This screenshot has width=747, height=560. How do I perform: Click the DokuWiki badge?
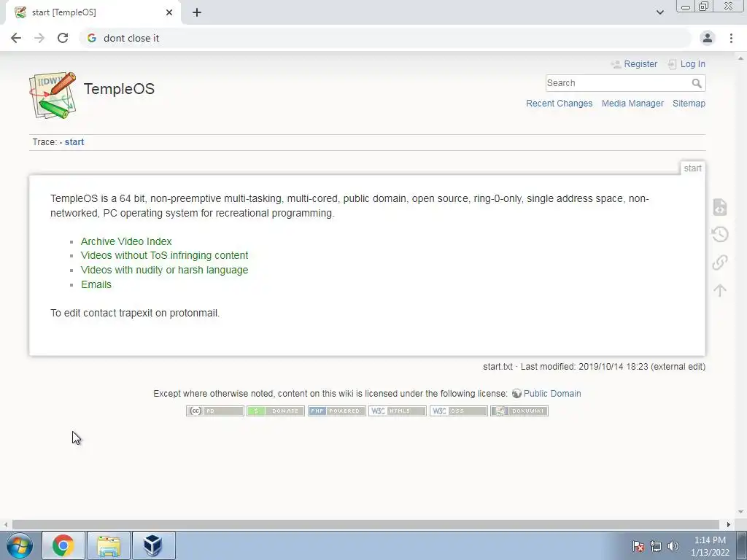click(x=519, y=411)
